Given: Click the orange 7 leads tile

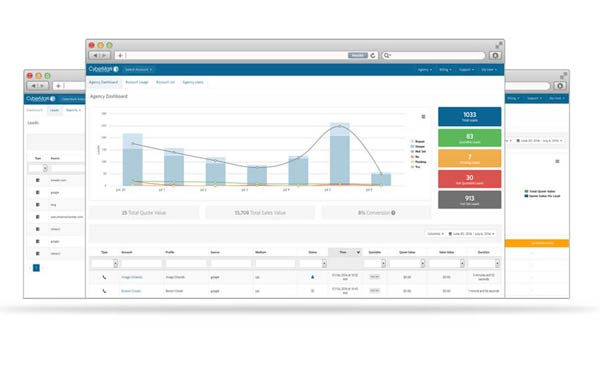Looking at the screenshot, I should click(470, 158).
